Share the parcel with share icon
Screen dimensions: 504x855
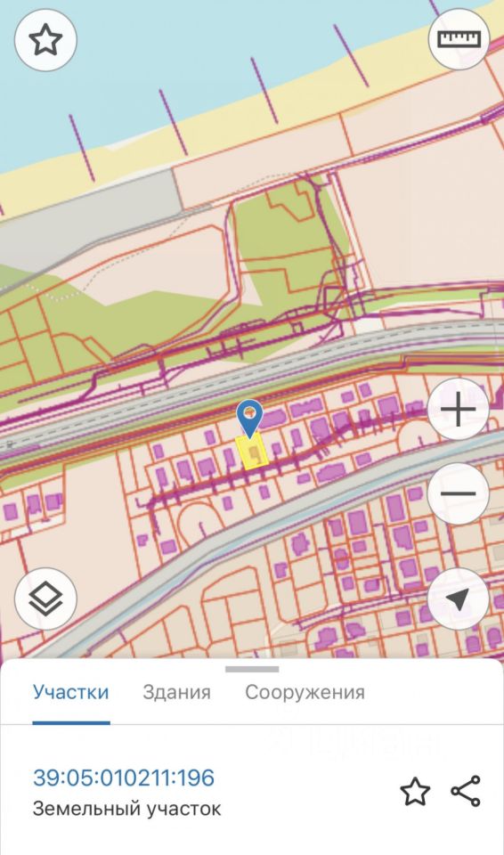(x=466, y=791)
